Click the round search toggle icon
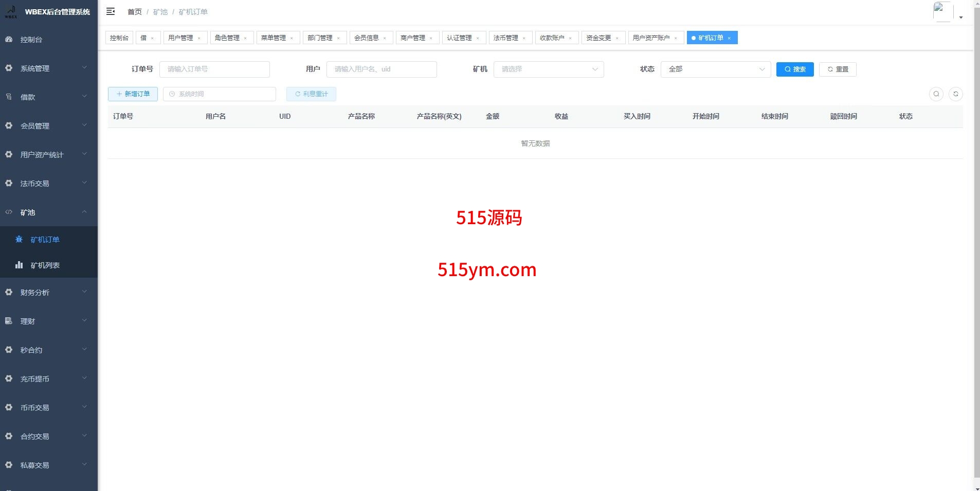980x491 pixels. pyautogui.click(x=936, y=94)
